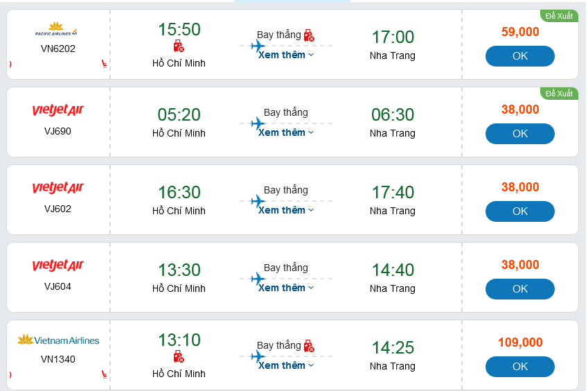Open Xem thêm for the 16:30 Vietjet flight

(285, 210)
